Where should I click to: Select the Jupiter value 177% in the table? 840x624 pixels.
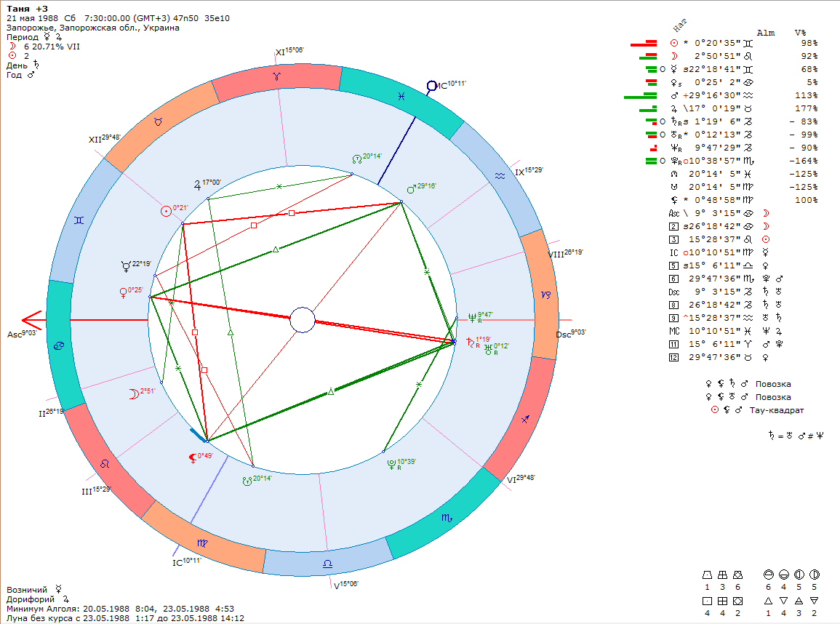click(x=807, y=109)
